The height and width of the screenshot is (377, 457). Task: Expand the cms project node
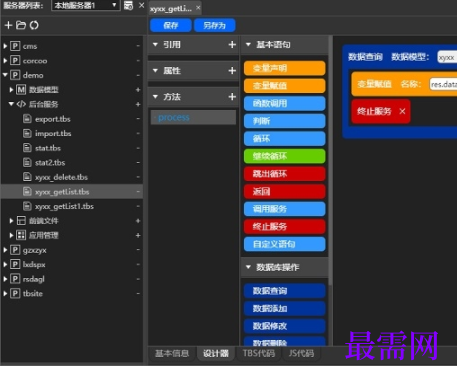pos(5,46)
